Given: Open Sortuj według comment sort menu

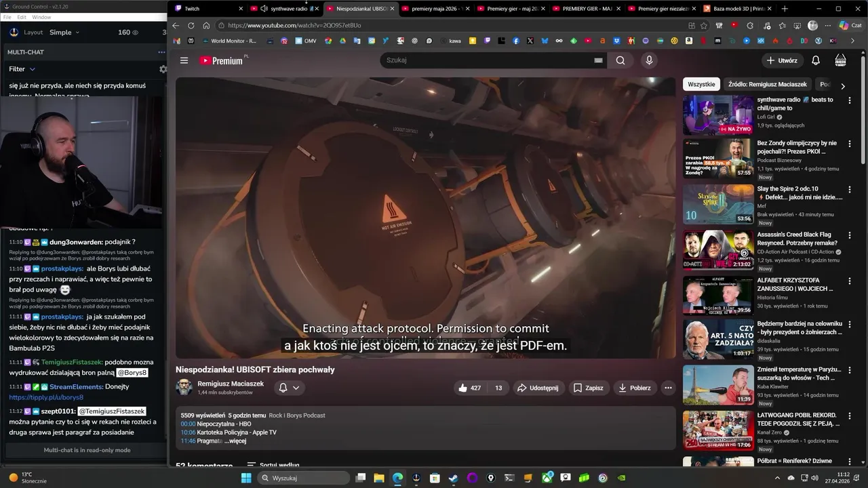Looking at the screenshot, I should [273, 465].
